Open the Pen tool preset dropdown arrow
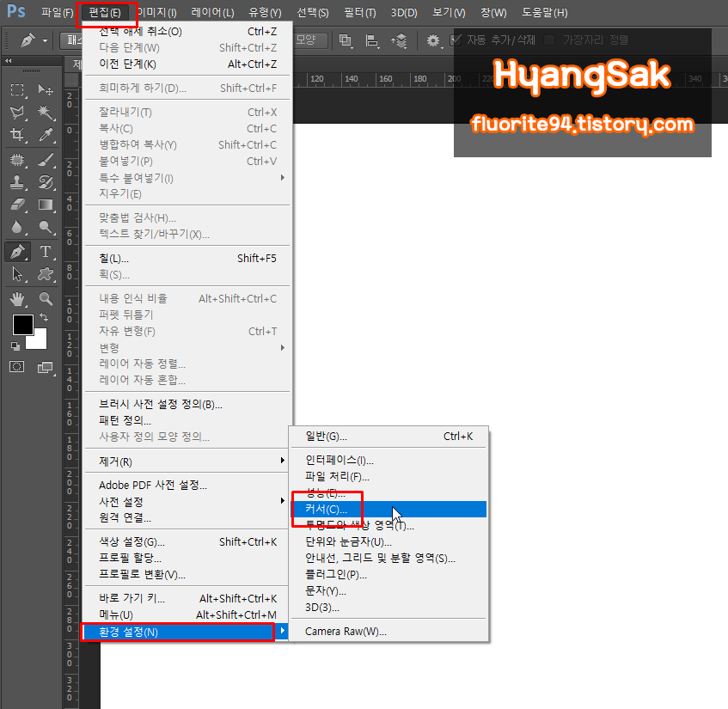Screen dimensions: 728x709 tap(45, 41)
